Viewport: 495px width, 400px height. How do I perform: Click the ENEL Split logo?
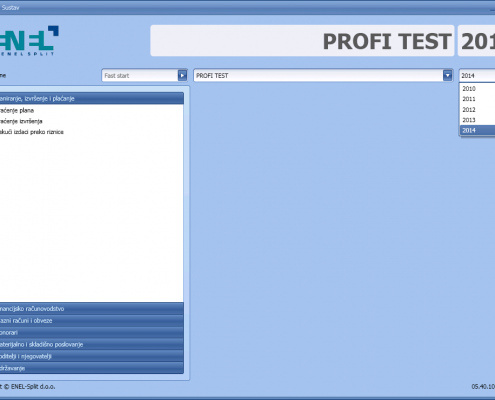pos(28,41)
